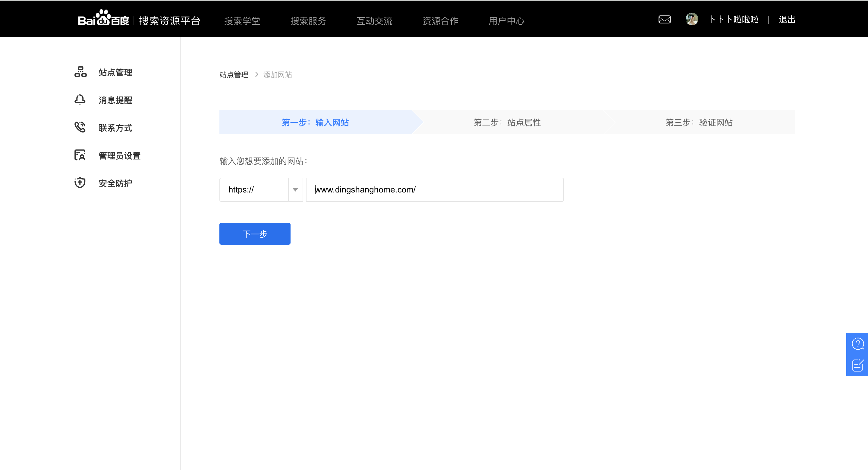
Task: Open the feedback edit note icon
Action: 857,365
